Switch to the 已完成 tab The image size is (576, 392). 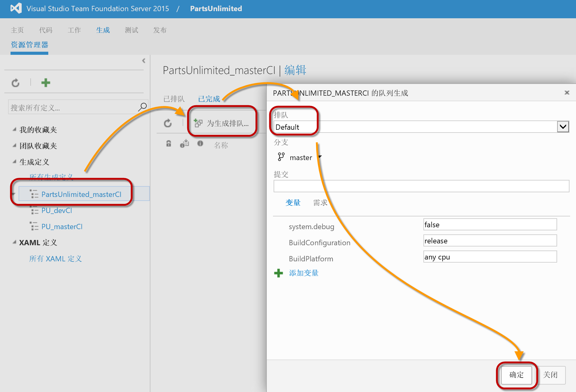coord(209,99)
